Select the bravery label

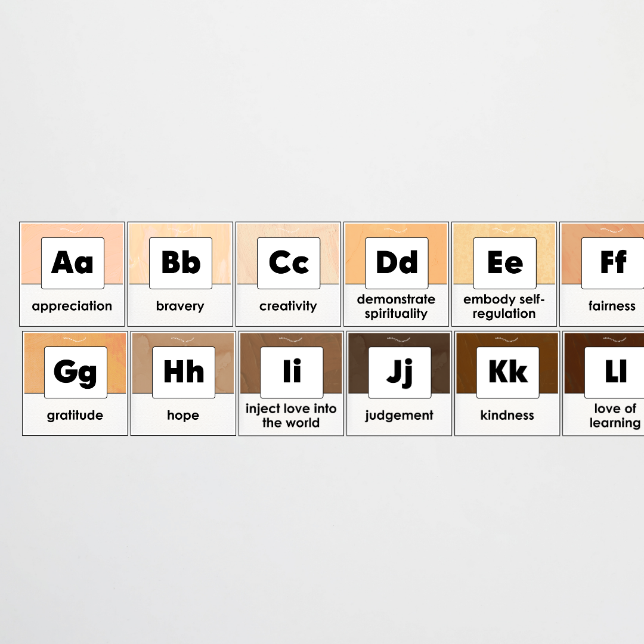click(180, 306)
